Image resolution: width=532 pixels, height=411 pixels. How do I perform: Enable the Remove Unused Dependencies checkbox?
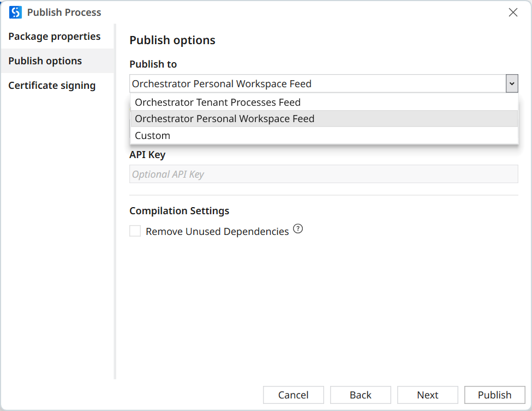click(x=135, y=231)
